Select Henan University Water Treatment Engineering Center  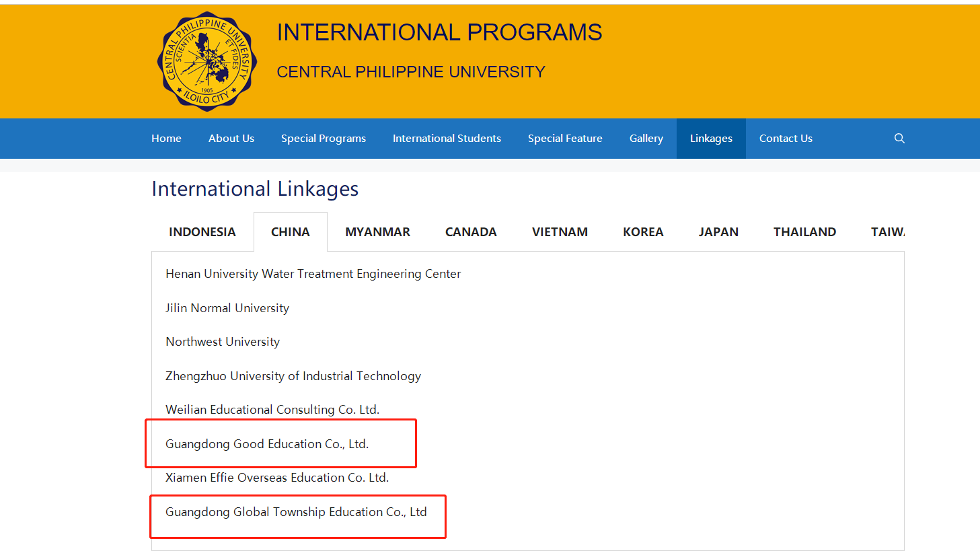[x=313, y=274]
